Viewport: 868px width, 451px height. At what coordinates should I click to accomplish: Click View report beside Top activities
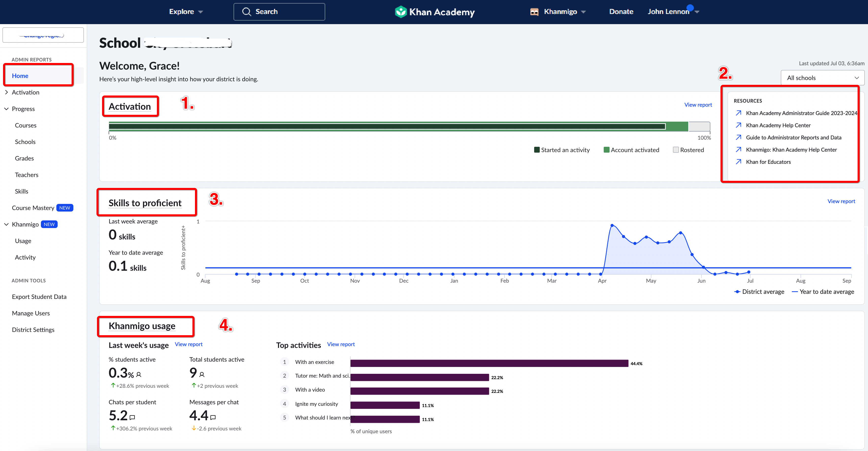(x=341, y=344)
